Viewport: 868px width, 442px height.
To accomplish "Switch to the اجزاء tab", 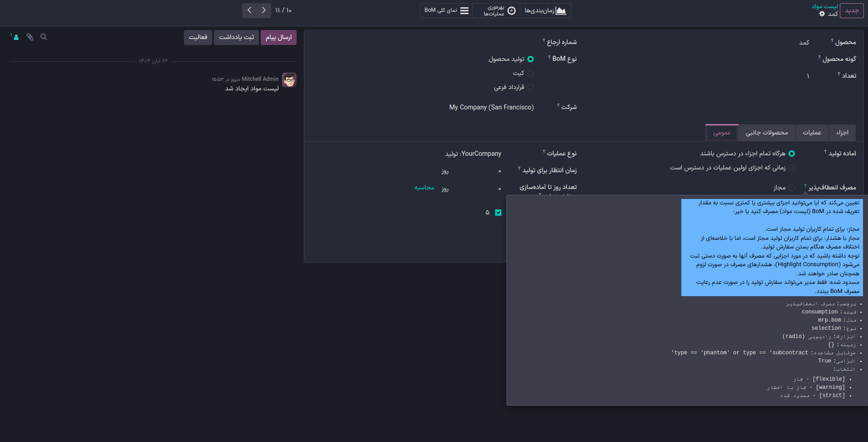I will click(x=842, y=133).
